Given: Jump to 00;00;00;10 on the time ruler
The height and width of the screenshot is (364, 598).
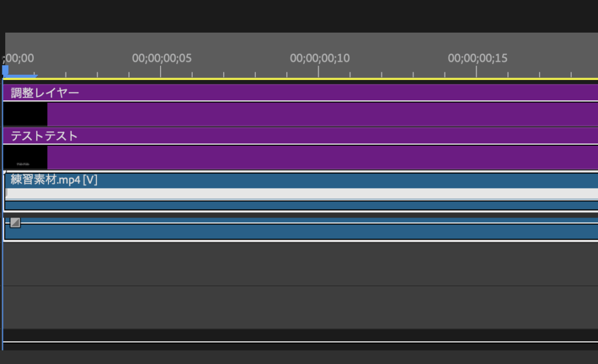Looking at the screenshot, I should [319, 59].
